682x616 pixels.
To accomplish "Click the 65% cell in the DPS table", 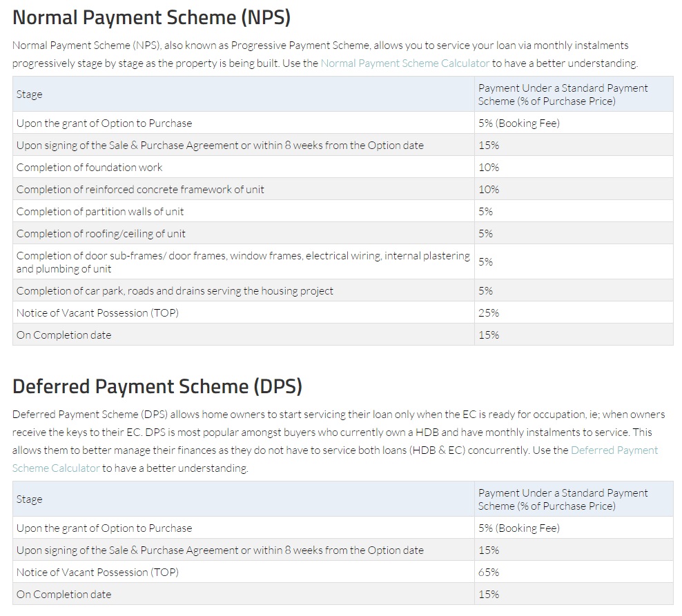I will pos(489,572).
